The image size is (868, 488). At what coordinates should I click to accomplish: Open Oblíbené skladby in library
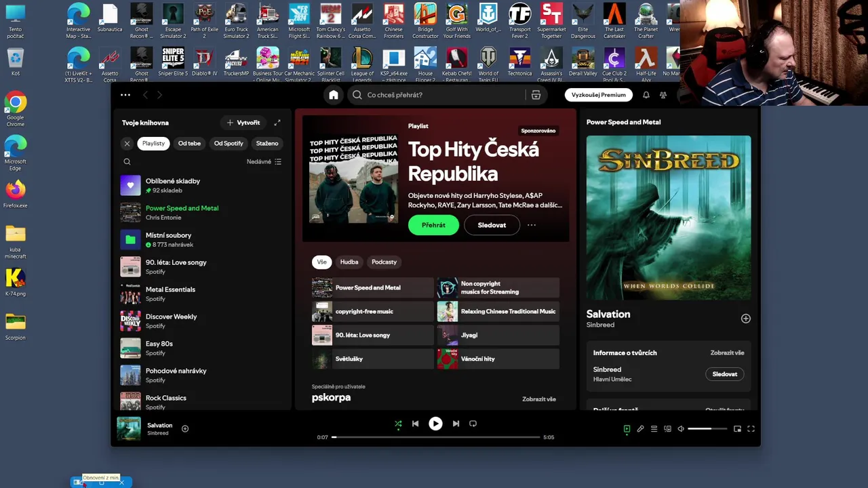tap(202, 186)
